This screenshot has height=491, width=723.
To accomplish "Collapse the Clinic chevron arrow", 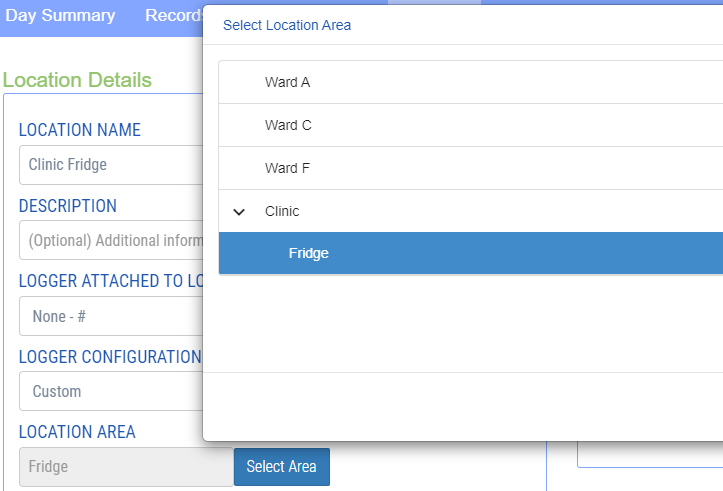I will pos(239,212).
